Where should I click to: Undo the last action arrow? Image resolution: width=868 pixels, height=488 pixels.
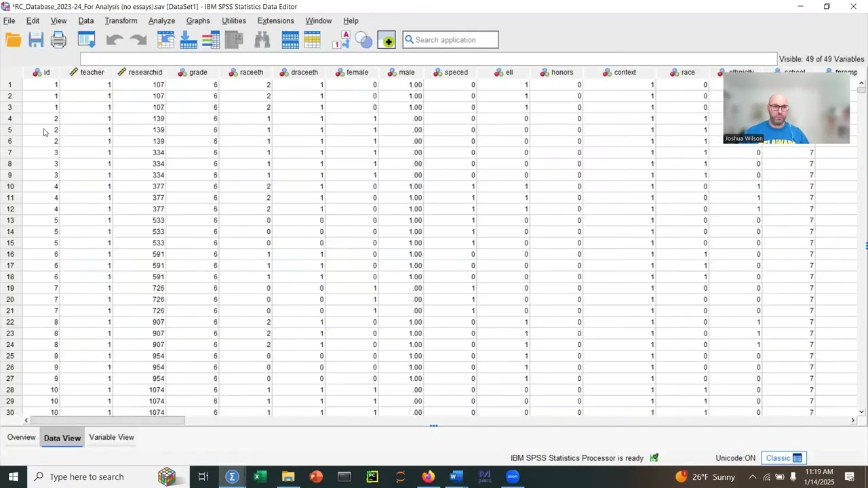click(115, 41)
